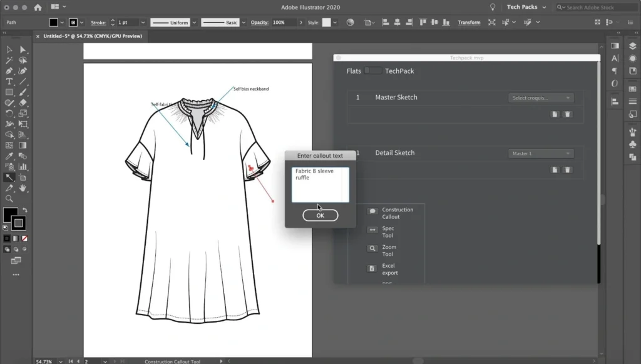This screenshot has height=364, width=641.
Task: Select the Rectangle tool
Action: click(x=9, y=93)
